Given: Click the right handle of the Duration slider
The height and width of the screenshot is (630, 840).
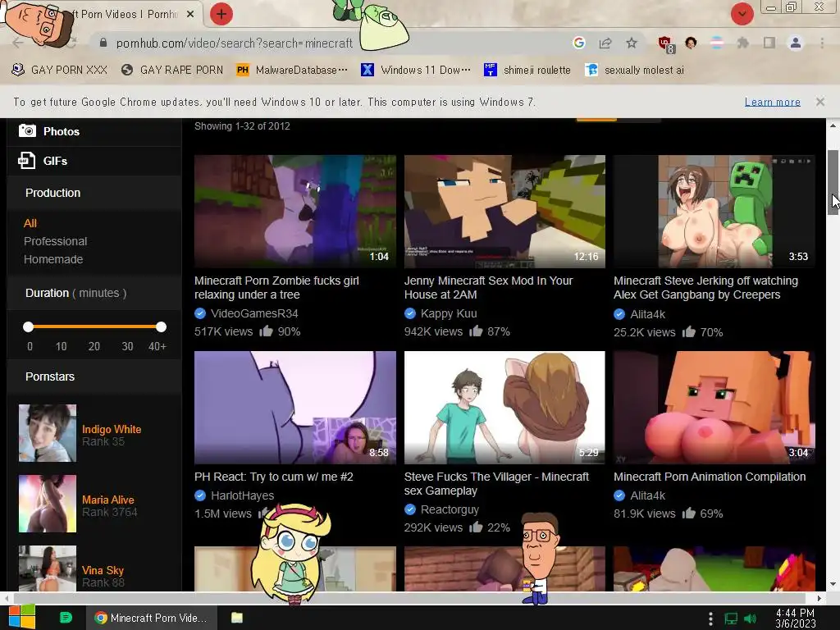Looking at the screenshot, I should [162, 326].
